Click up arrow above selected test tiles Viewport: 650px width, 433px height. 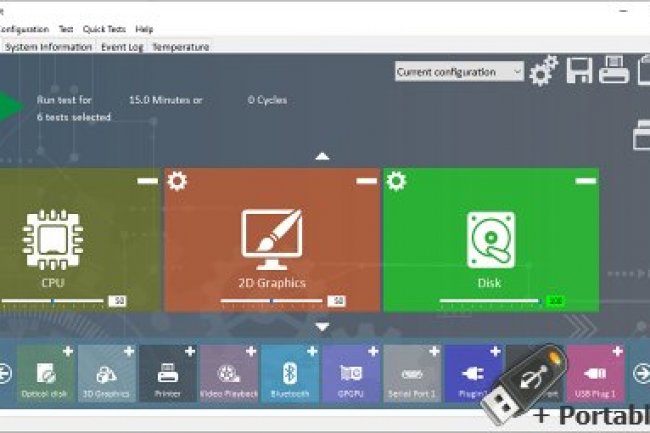(322, 156)
